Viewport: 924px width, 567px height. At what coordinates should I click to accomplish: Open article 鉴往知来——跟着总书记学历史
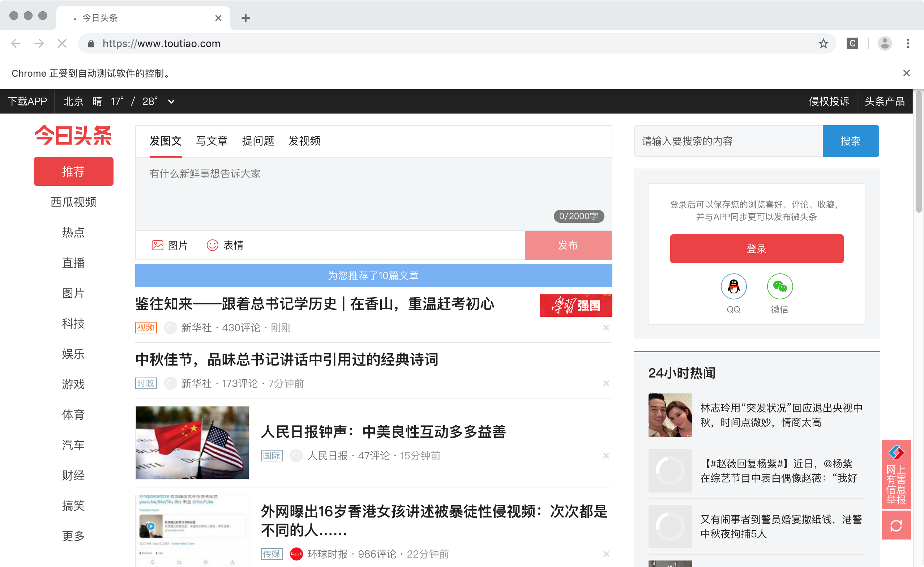(x=315, y=304)
